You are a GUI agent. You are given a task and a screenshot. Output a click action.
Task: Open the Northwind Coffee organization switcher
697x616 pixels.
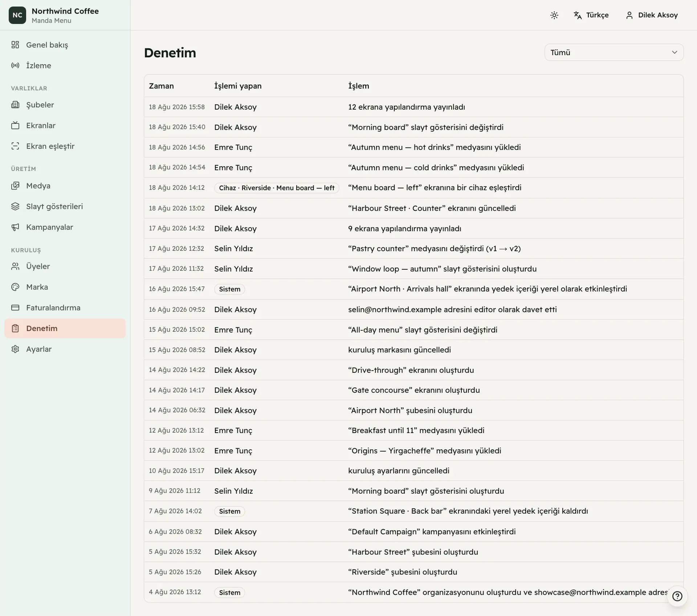[65, 15]
